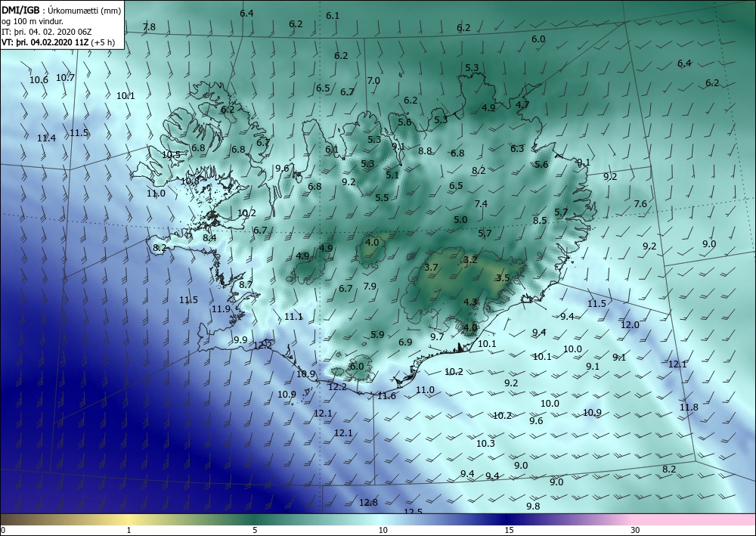The height and width of the screenshot is (536, 756).
Task: Click the map value '9.8'
Action: (x=533, y=506)
